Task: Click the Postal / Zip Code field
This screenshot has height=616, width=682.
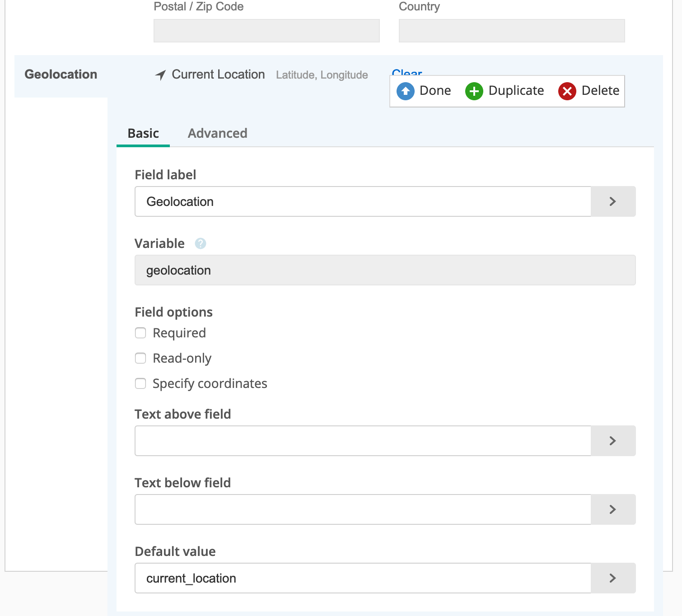Action: (266, 31)
